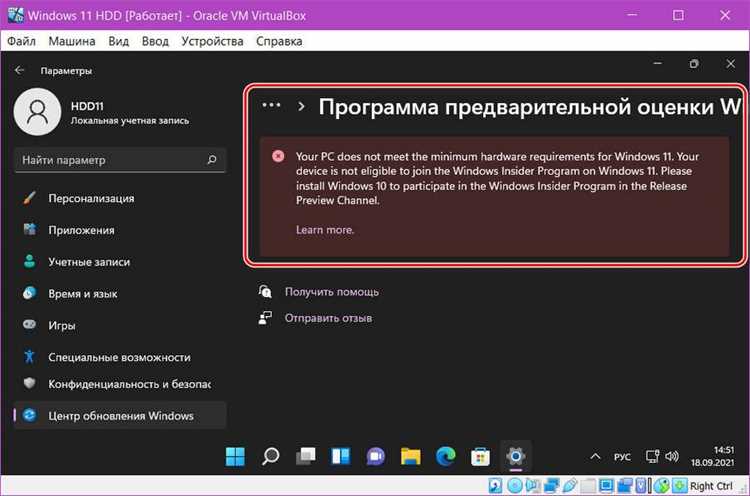Click the search magnifier in Найти параметр
The image size is (750, 496).
(212, 160)
